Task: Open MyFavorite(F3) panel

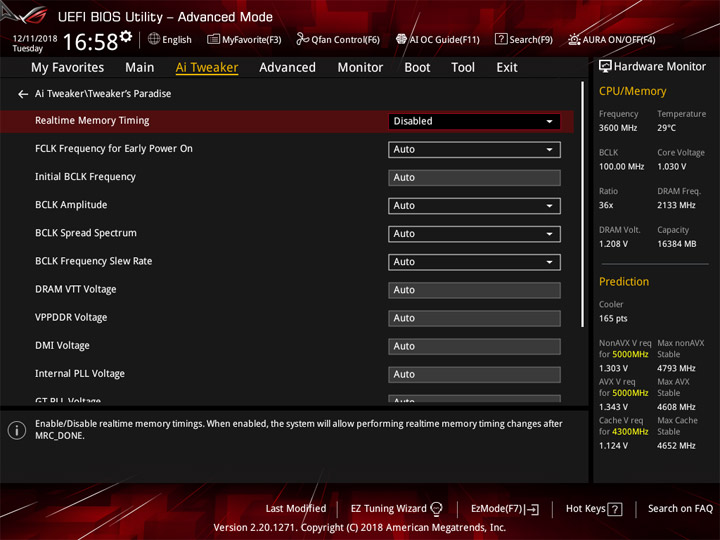Action: [x=244, y=39]
